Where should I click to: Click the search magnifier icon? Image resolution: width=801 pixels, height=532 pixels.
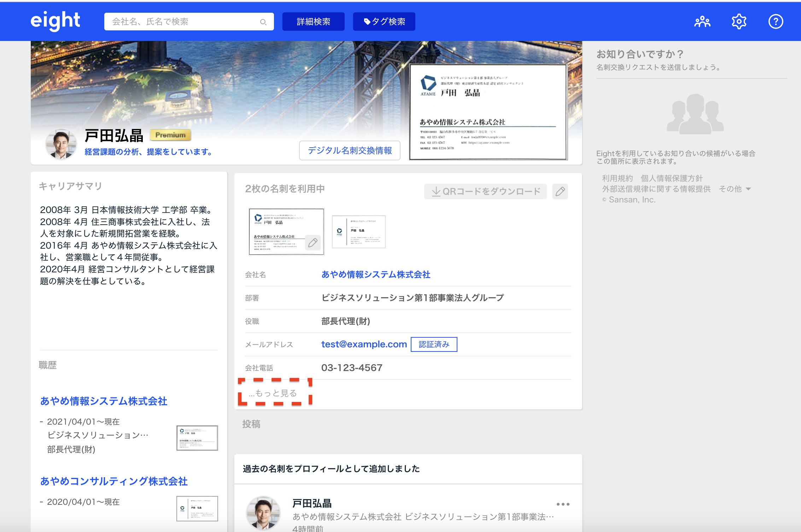(263, 22)
